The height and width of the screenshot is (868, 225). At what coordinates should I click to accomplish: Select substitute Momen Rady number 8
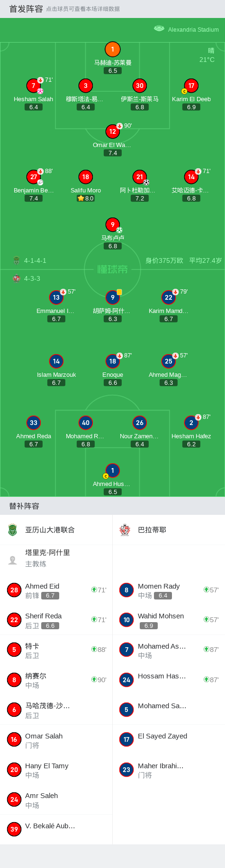[x=169, y=590]
